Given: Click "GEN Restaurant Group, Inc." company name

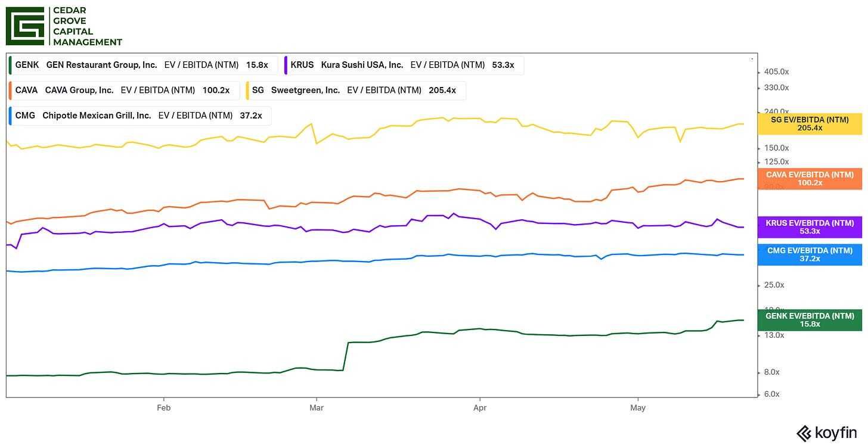Looking at the screenshot, I should pyautogui.click(x=102, y=65).
